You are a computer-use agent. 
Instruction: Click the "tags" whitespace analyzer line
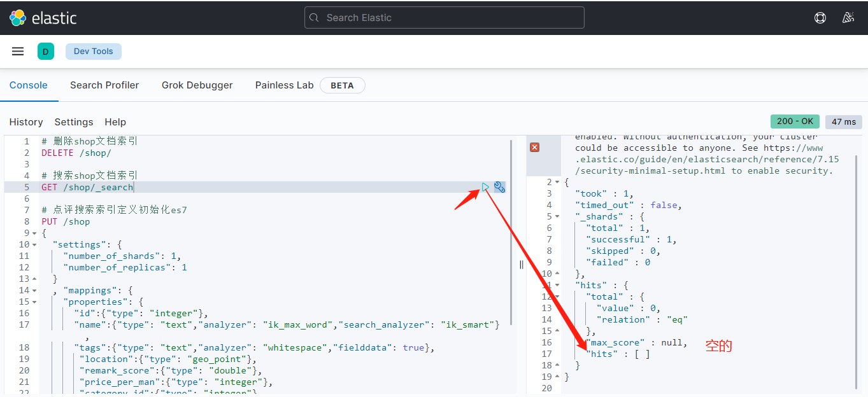(x=255, y=347)
